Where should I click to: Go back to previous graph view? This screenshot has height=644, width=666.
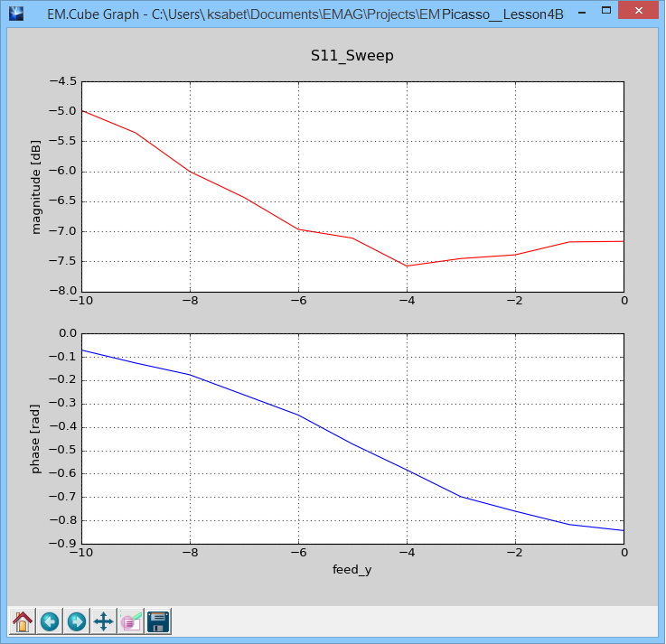click(50, 621)
